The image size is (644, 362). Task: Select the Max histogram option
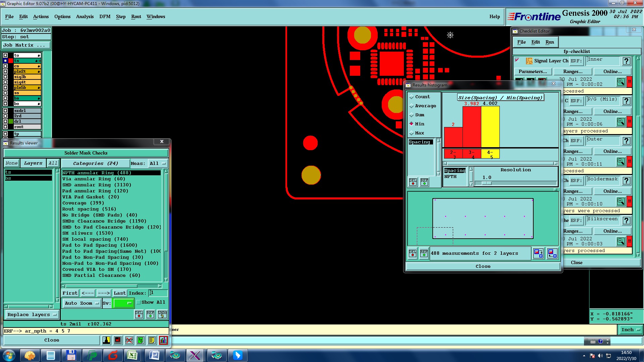pos(417,133)
